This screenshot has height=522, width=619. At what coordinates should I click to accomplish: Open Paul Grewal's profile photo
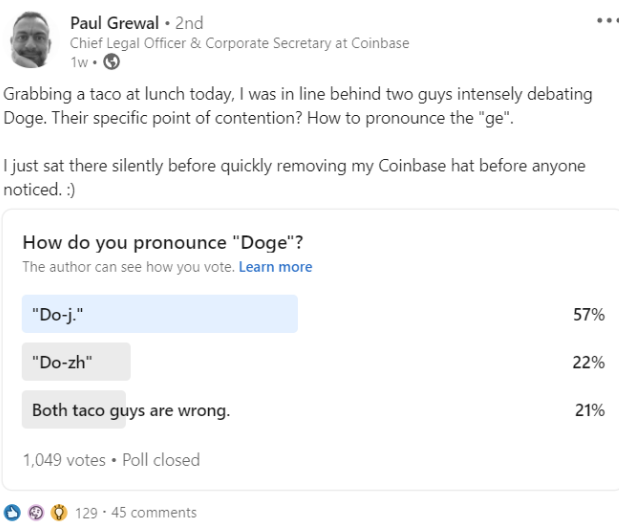coord(33,38)
